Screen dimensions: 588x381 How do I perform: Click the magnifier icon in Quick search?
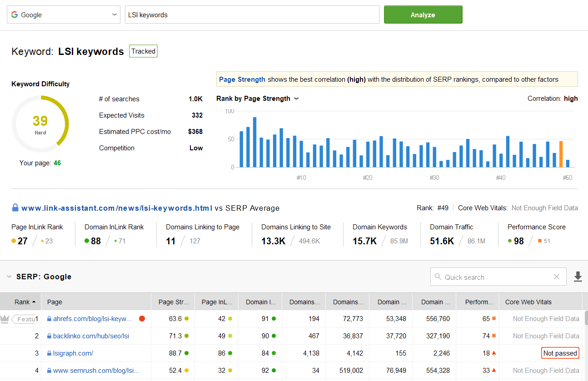click(438, 277)
